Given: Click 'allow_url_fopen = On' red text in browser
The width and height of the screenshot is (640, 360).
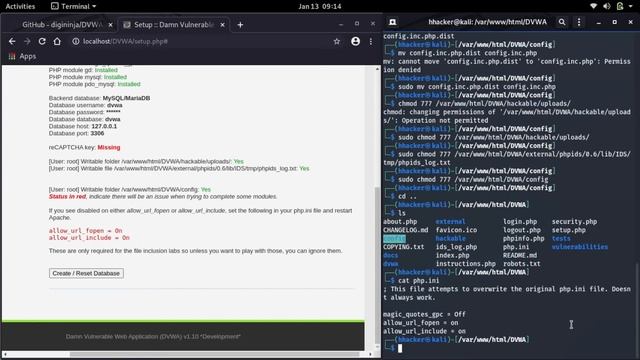Looking at the screenshot, I should [85, 231].
